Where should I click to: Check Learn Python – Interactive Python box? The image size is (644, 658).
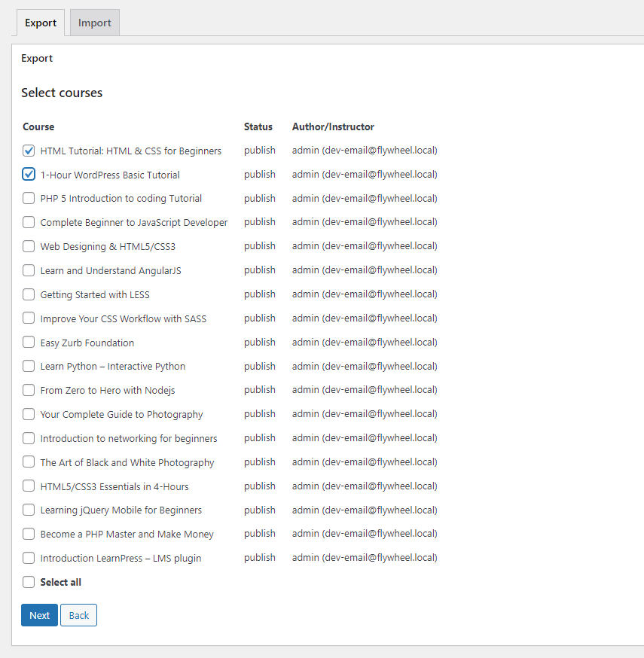pos(29,366)
